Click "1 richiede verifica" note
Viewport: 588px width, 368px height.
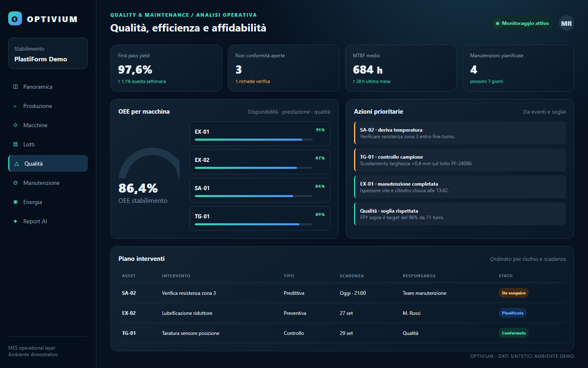click(x=253, y=81)
